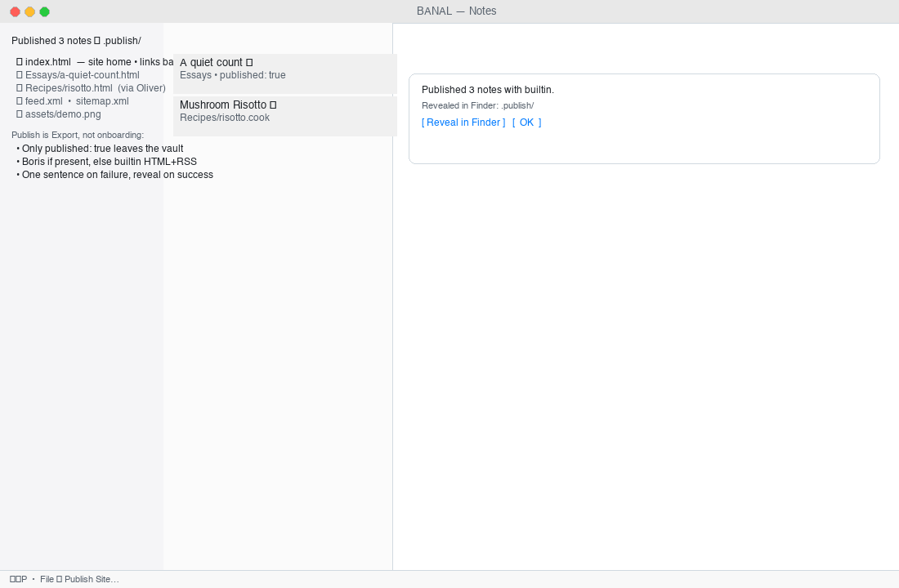Click sitemap.xml in the publish list
Viewport: 899px width, 588px height.
click(103, 101)
